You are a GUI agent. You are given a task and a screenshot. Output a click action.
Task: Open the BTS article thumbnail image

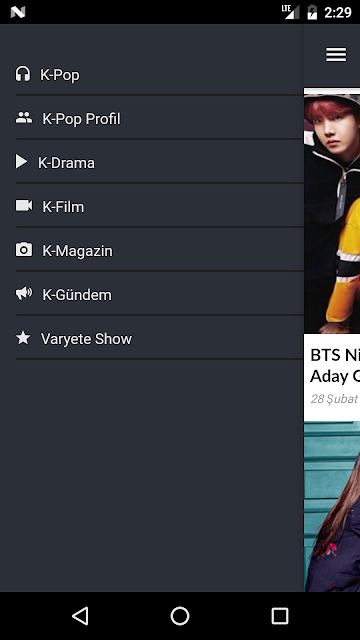pos(332,214)
